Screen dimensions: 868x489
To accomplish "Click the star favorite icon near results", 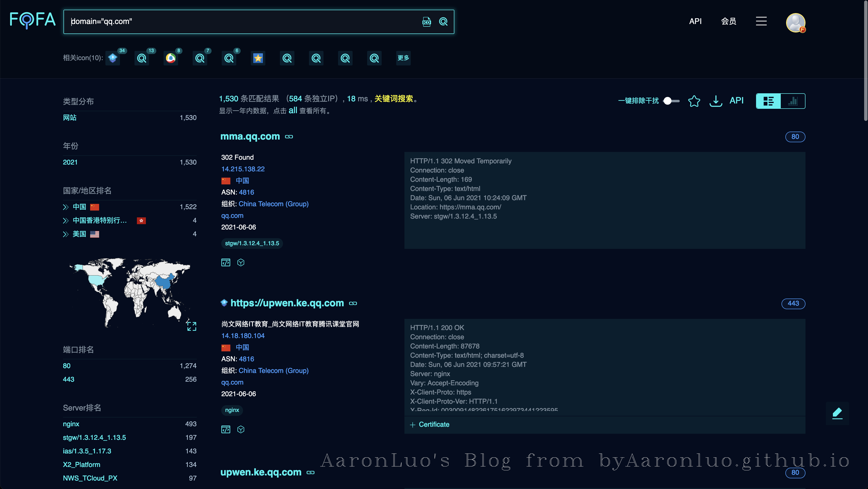I will pyautogui.click(x=694, y=101).
